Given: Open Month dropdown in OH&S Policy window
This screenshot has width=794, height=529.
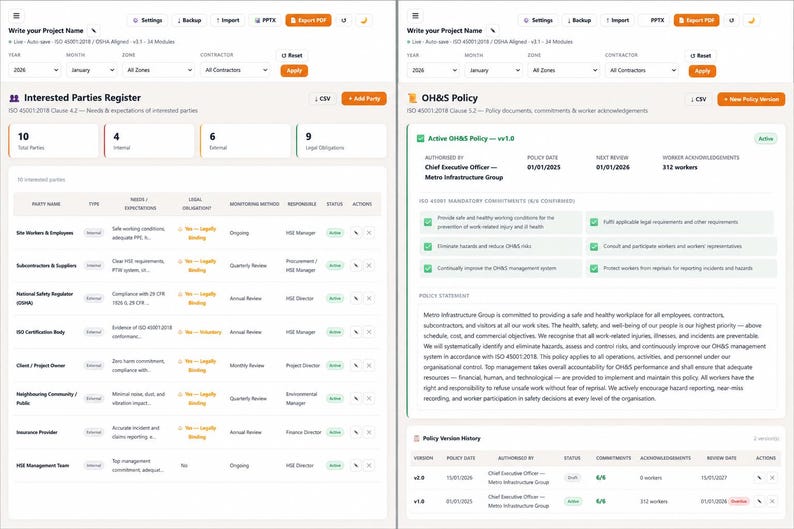Looking at the screenshot, I should click(x=494, y=70).
